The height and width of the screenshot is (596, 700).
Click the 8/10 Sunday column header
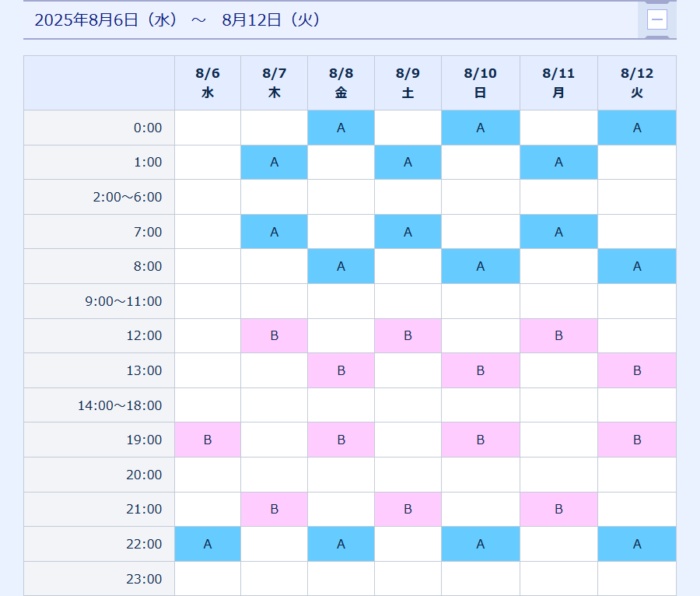[480, 82]
